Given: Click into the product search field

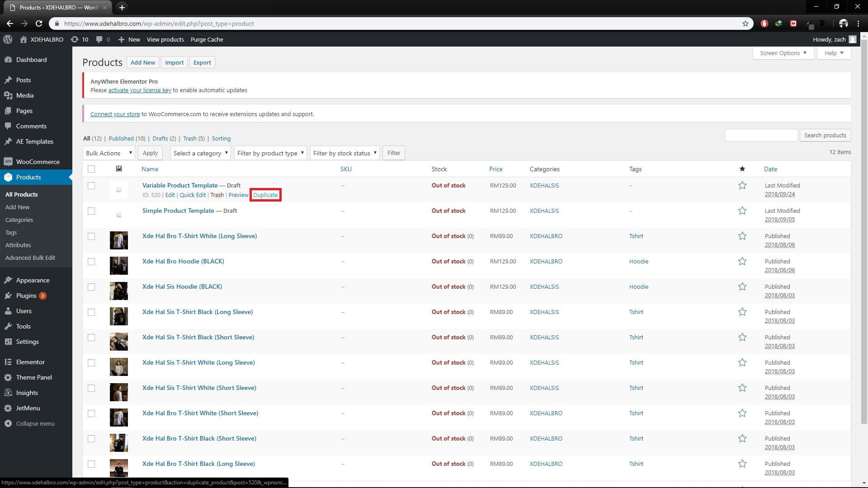Looking at the screenshot, I should tap(761, 135).
